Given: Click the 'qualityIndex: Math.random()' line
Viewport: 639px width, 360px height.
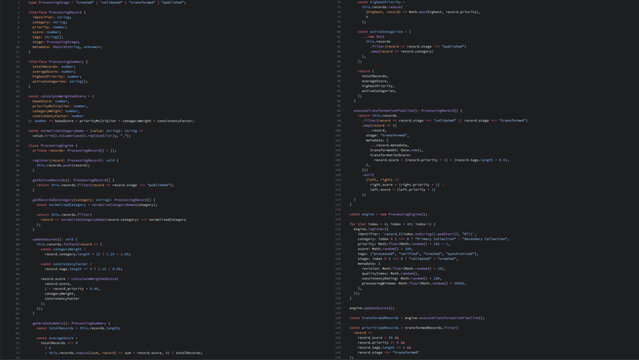Looking at the screenshot, I should [390, 274].
